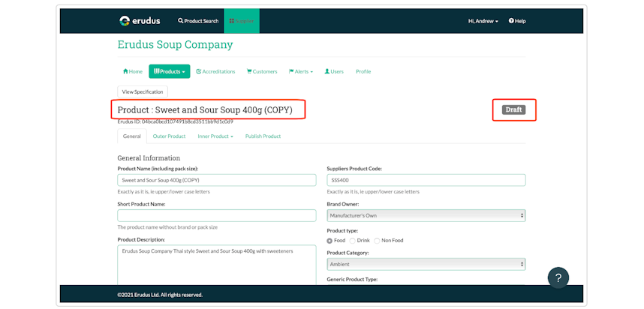Open the Product Category dropdown

(426, 264)
